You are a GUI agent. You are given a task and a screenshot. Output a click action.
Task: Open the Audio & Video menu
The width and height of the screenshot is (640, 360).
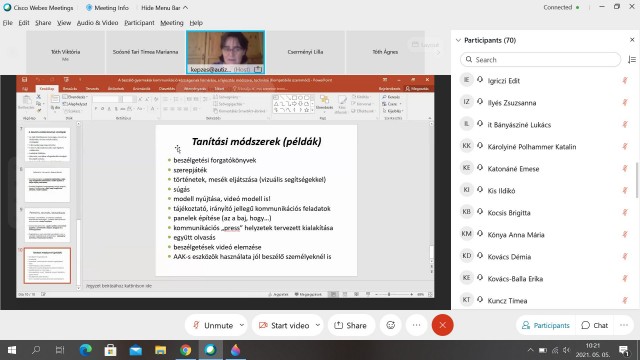(97, 23)
